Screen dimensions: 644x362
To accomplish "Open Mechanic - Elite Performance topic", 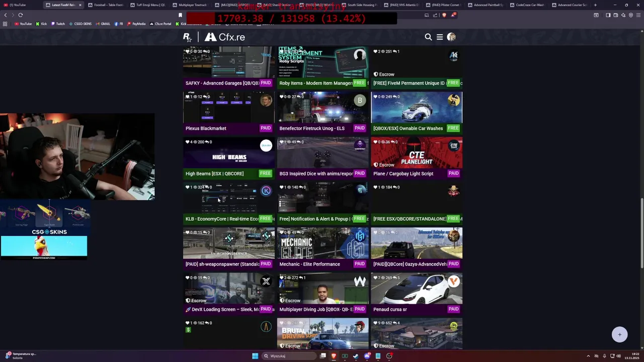I will pyautogui.click(x=309, y=264).
